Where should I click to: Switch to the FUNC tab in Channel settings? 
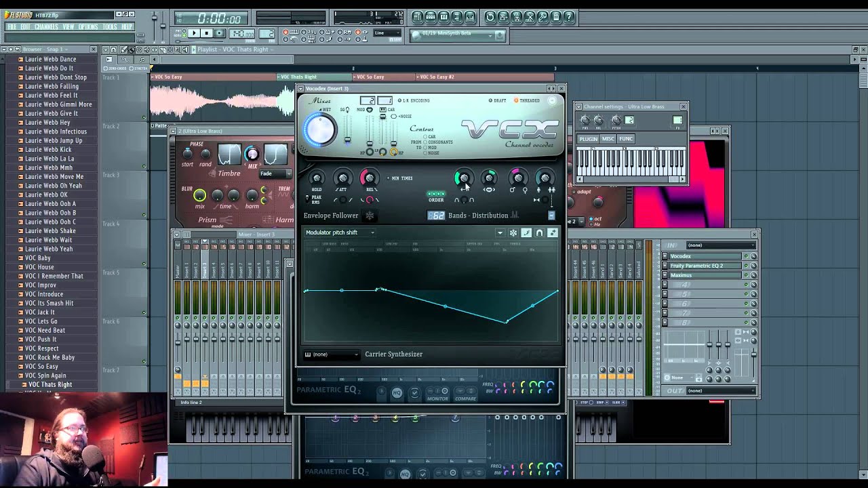pyautogui.click(x=626, y=139)
